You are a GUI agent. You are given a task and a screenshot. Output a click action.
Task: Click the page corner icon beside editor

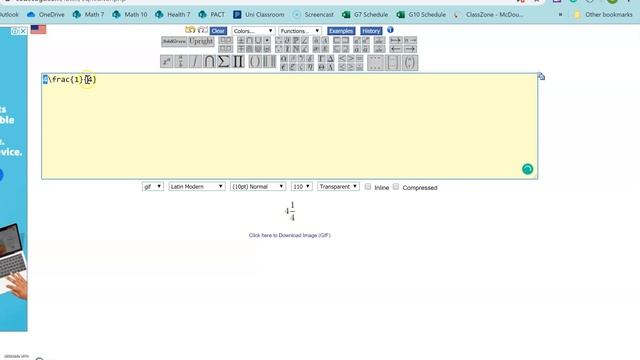coord(541,76)
